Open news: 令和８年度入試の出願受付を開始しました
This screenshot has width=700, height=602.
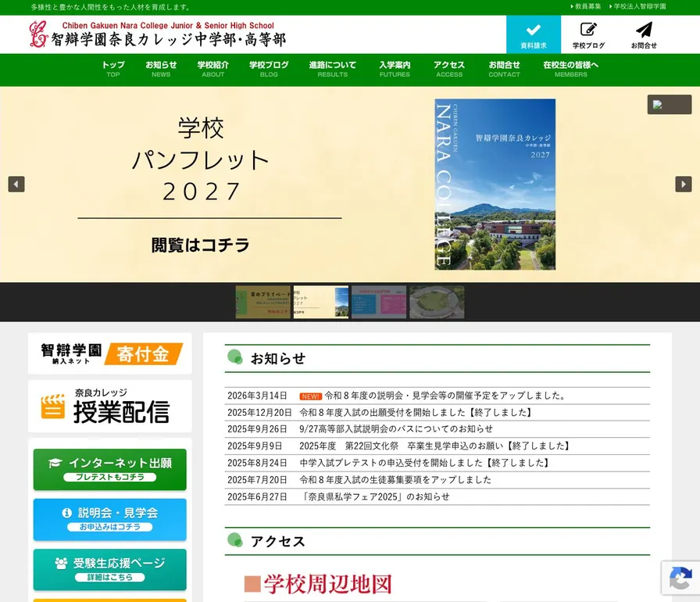(x=416, y=412)
